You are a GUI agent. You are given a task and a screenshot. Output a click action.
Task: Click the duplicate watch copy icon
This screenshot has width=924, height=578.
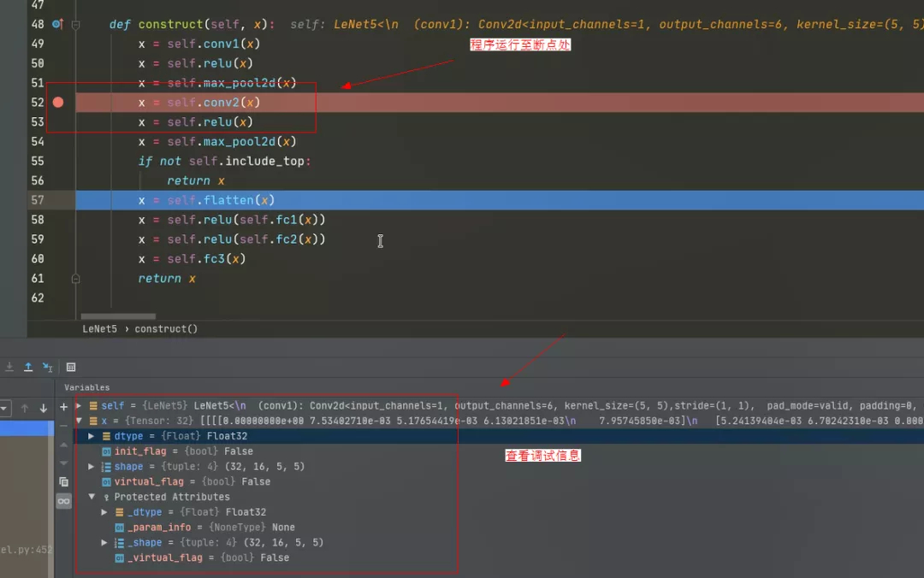coord(63,482)
